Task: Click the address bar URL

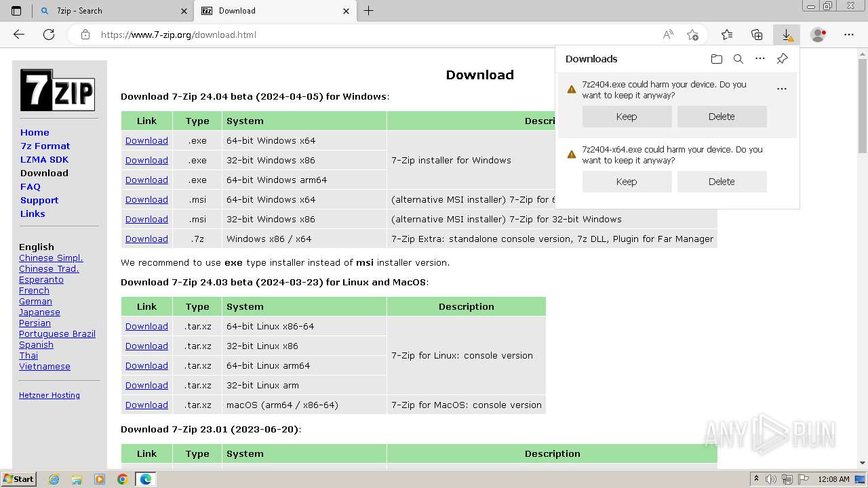Action: pyautogui.click(x=178, y=35)
